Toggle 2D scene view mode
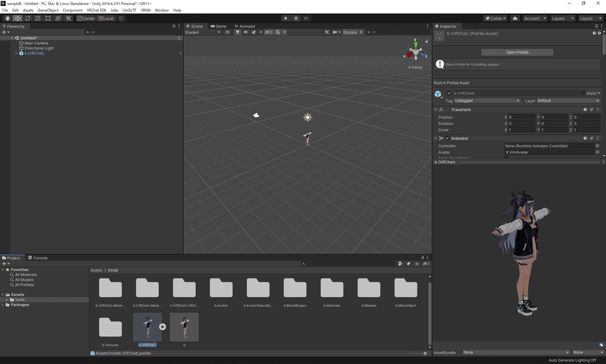 tap(227, 32)
